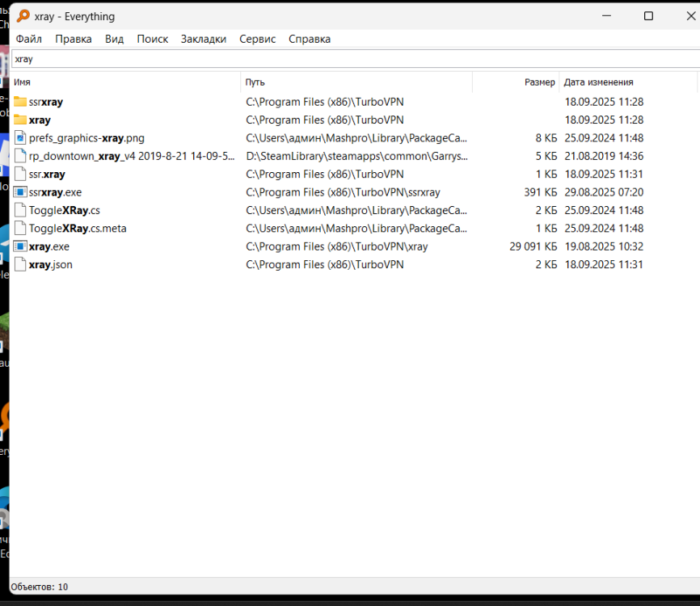Click the 391 КБ size value
The height and width of the screenshot is (606, 700).
coord(541,192)
